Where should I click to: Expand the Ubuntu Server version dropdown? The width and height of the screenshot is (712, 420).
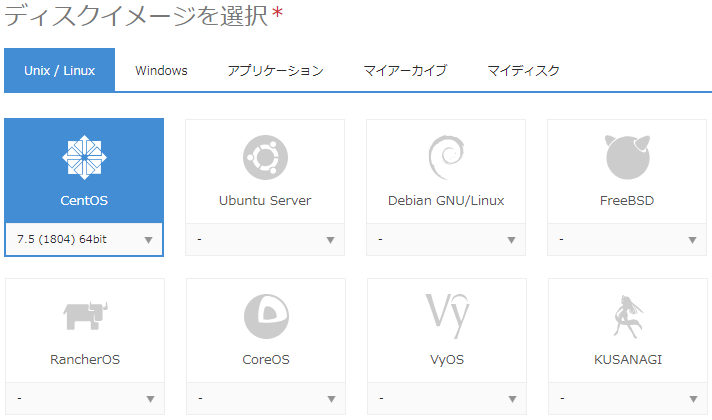click(265, 240)
